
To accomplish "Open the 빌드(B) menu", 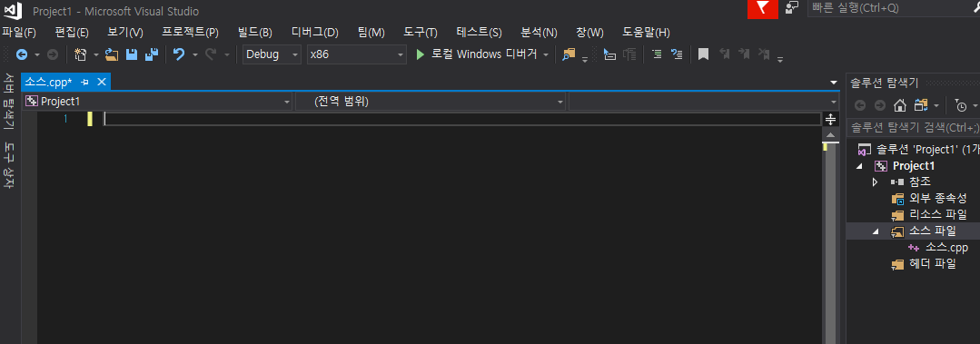I will coord(255,33).
